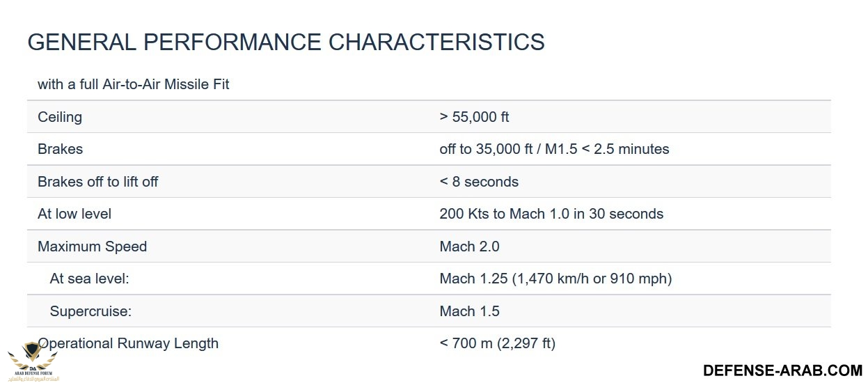The image size is (868, 383).
Task: Select the 'Supercruise:' sub-row label
Action: (x=90, y=311)
